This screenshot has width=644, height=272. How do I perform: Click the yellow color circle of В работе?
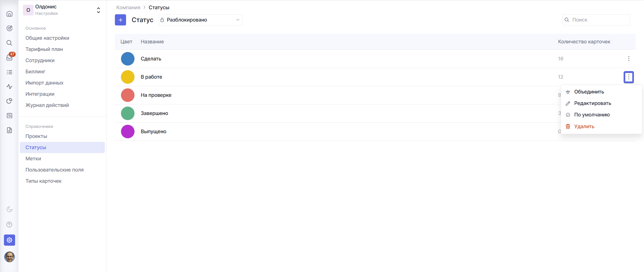pyautogui.click(x=128, y=77)
